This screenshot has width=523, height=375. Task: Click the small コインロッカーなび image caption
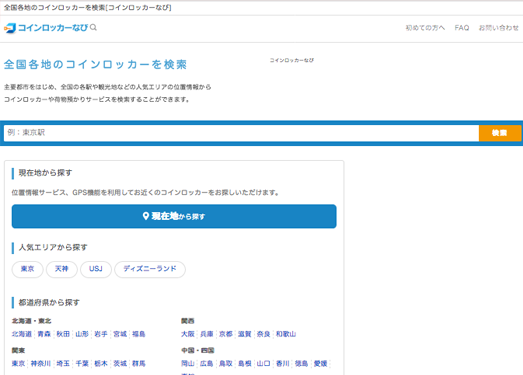292,60
